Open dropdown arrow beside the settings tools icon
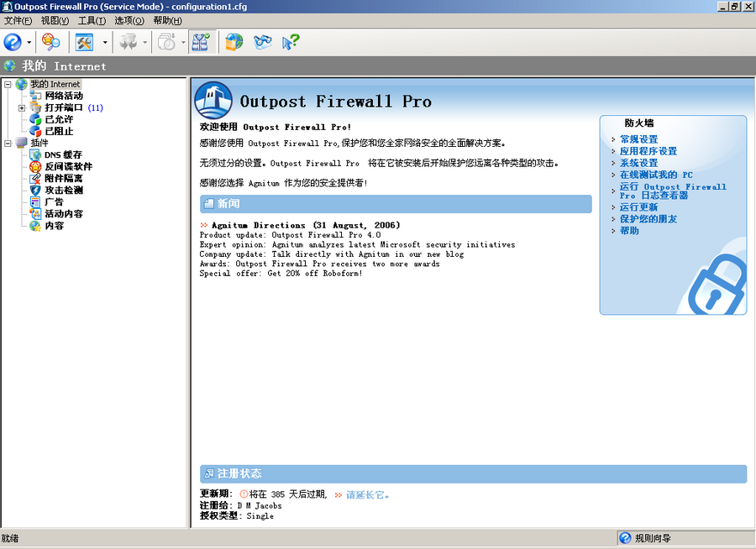The image size is (756, 549). (105, 43)
